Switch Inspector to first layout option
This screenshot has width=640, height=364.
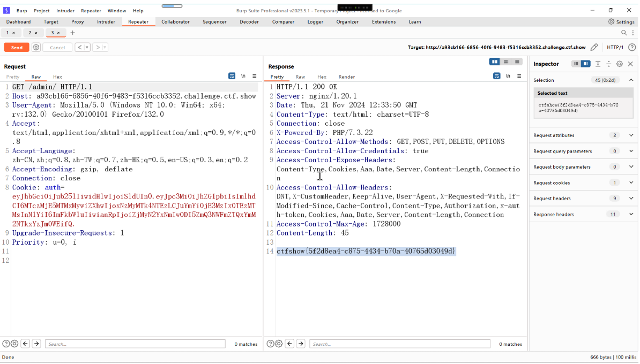pyautogui.click(x=576, y=64)
